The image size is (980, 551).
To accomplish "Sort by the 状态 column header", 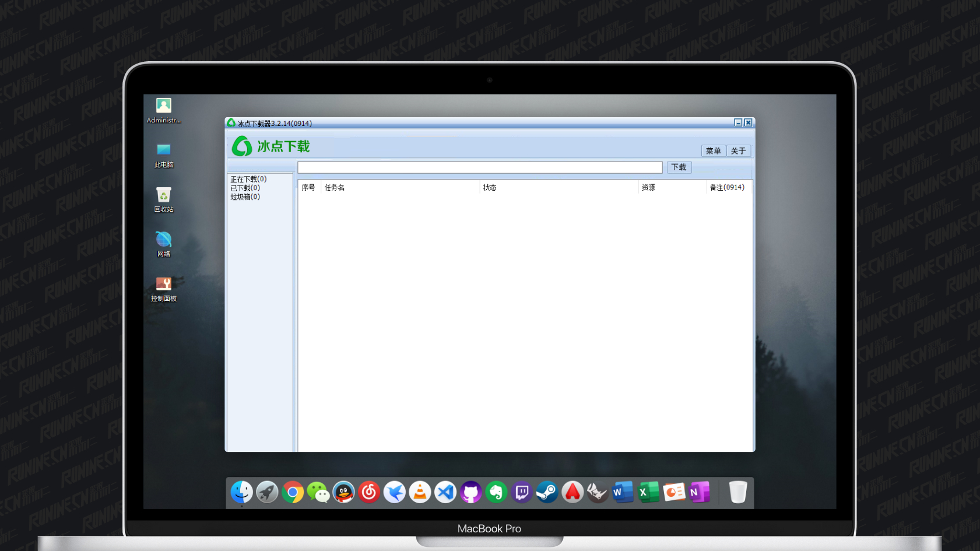I will (x=559, y=187).
